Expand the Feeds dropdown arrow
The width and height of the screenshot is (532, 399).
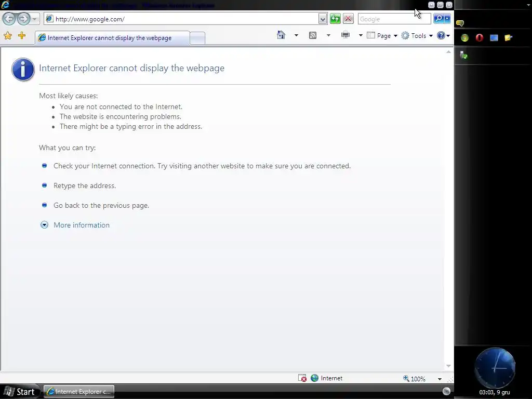pos(328,35)
